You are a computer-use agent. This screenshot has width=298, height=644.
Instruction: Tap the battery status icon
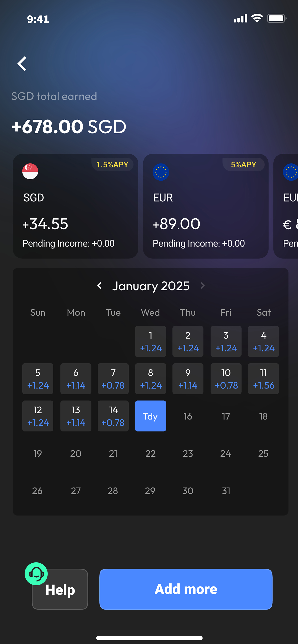point(277,18)
